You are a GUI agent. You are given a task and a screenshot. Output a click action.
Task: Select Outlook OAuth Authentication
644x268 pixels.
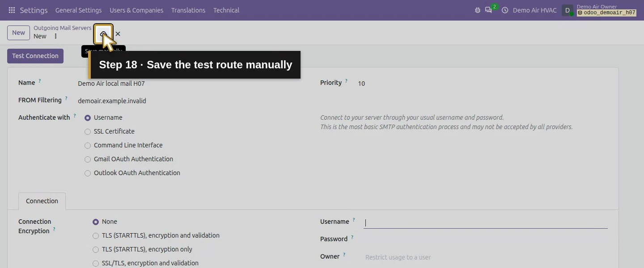pyautogui.click(x=88, y=173)
